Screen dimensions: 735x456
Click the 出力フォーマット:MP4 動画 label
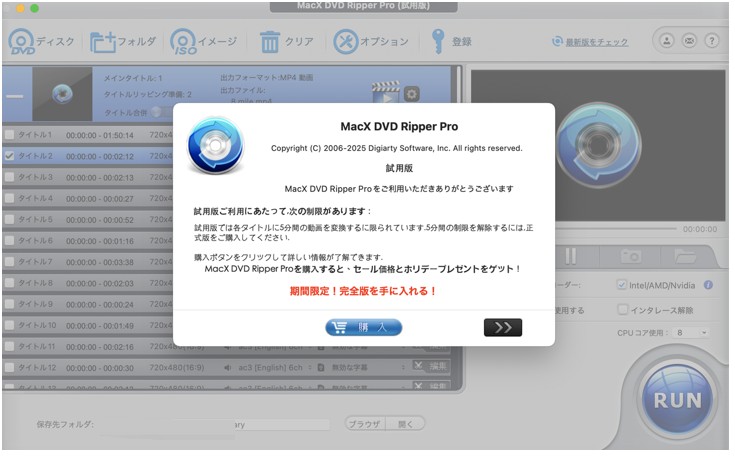point(266,77)
